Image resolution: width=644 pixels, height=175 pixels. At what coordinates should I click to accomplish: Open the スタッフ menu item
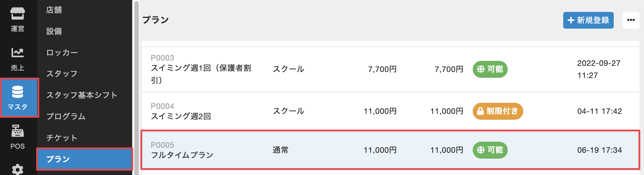pyautogui.click(x=62, y=74)
